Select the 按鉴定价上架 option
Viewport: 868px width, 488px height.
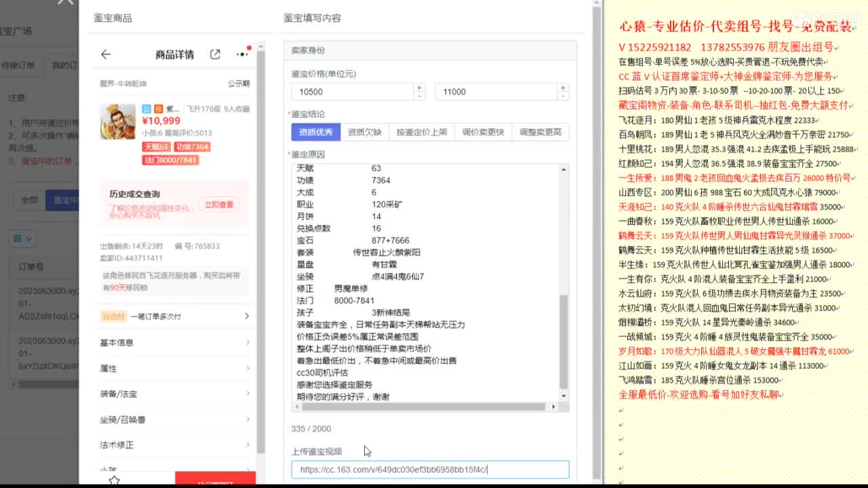pos(422,132)
